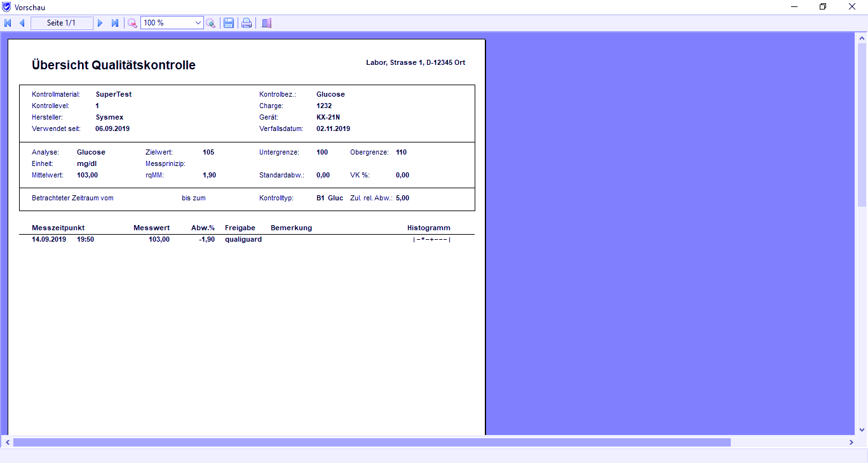Save the report via the disk icon
The image size is (868, 463).
click(228, 22)
